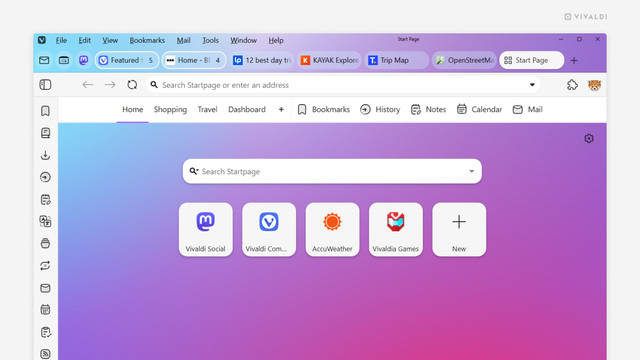The image size is (640, 360).
Task: Open the View menu
Action: (110, 40)
